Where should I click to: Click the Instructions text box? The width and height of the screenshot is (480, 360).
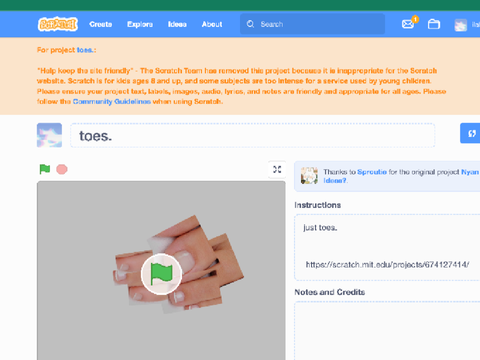pyautogui.click(x=387, y=248)
